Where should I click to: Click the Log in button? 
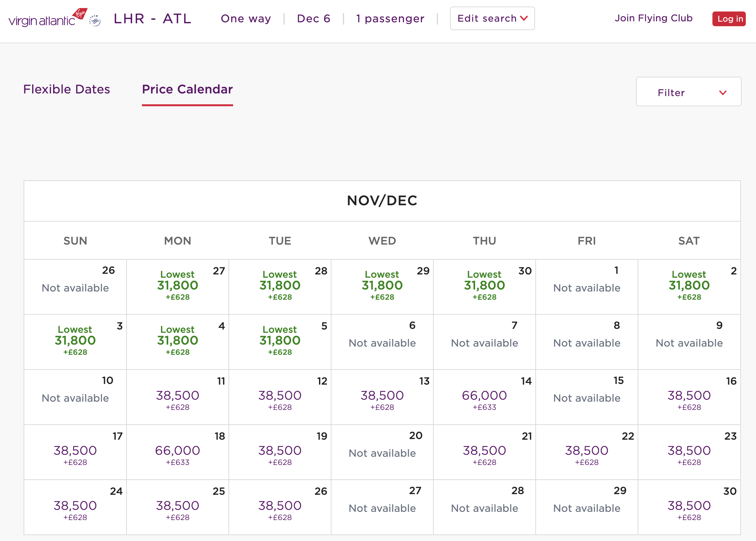point(729,19)
